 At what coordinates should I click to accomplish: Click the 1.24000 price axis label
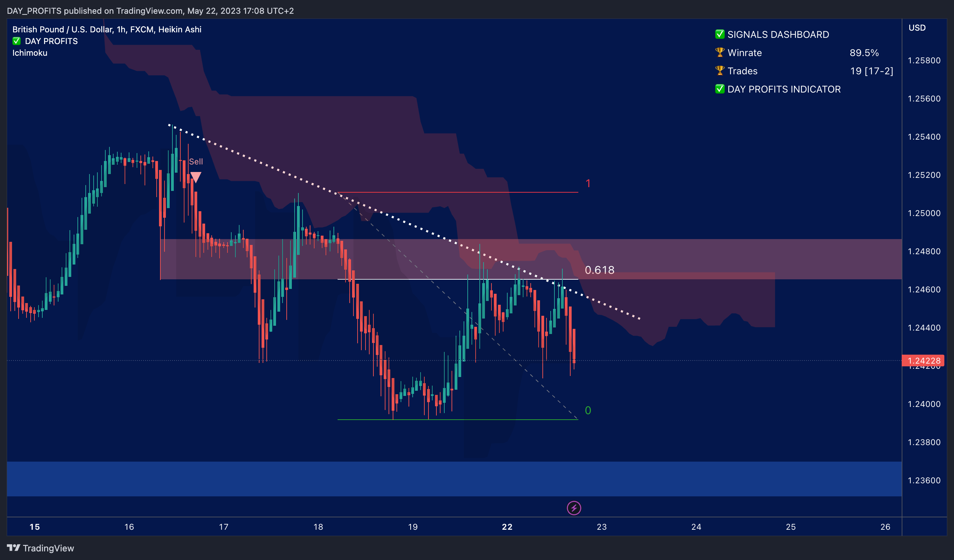[x=924, y=404]
